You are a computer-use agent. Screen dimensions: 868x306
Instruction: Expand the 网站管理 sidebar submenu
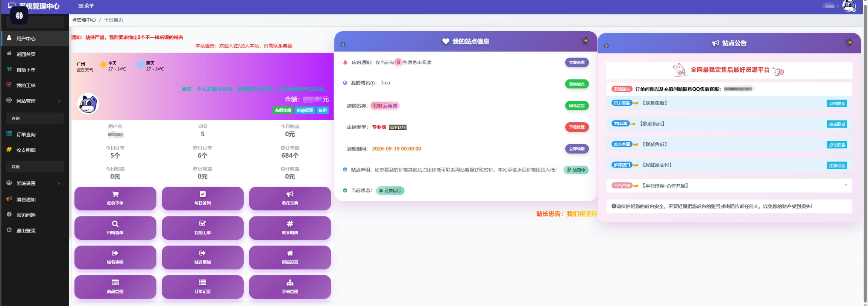35,101
